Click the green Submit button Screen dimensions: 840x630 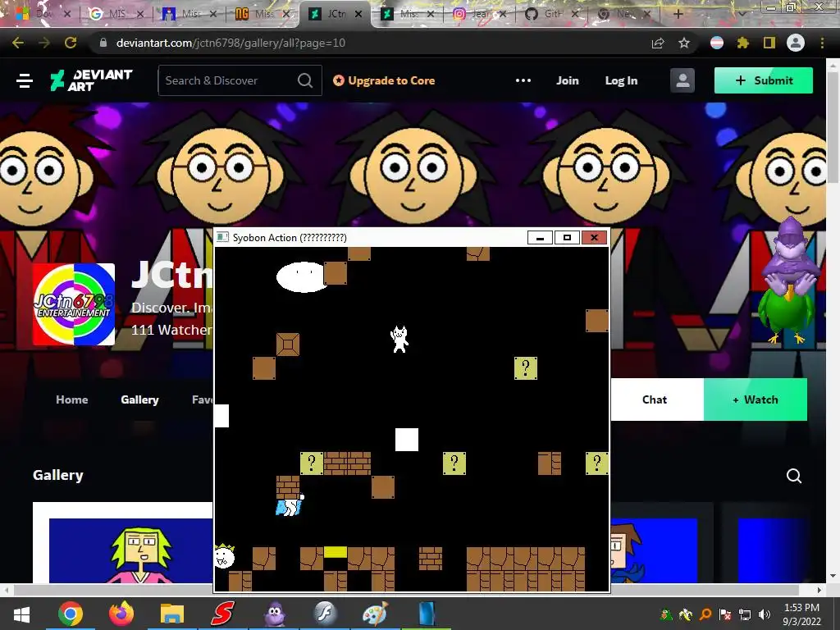pyautogui.click(x=764, y=80)
